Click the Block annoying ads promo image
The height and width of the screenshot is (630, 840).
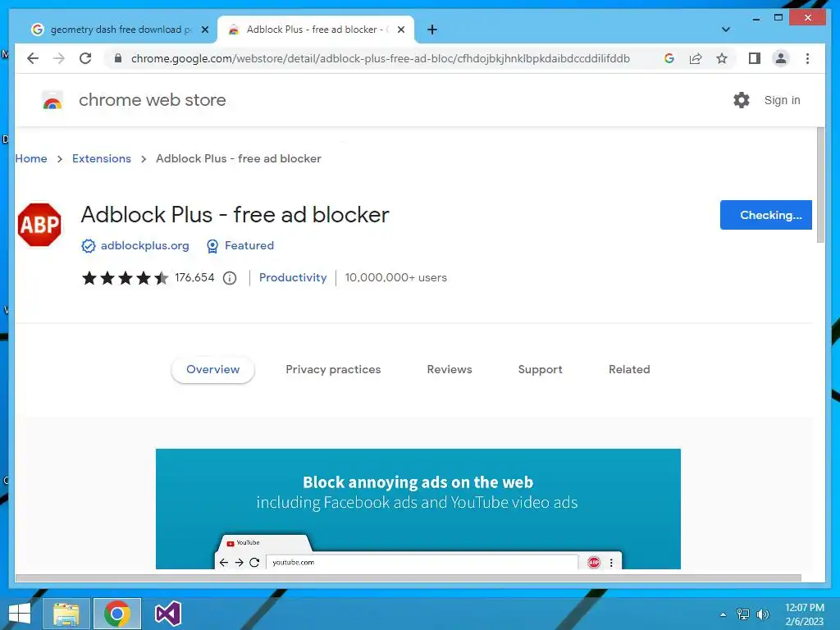[418, 509]
